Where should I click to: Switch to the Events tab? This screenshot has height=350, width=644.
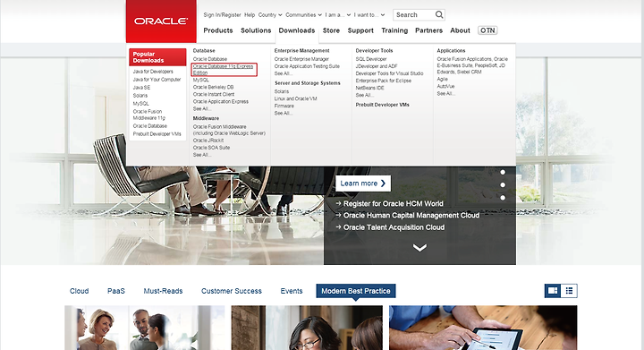click(x=292, y=291)
